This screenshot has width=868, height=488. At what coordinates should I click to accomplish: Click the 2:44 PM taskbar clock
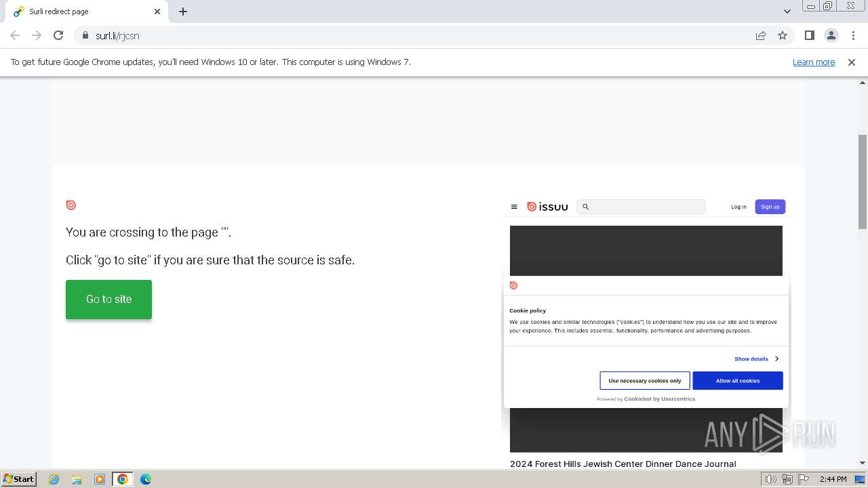[833, 479]
